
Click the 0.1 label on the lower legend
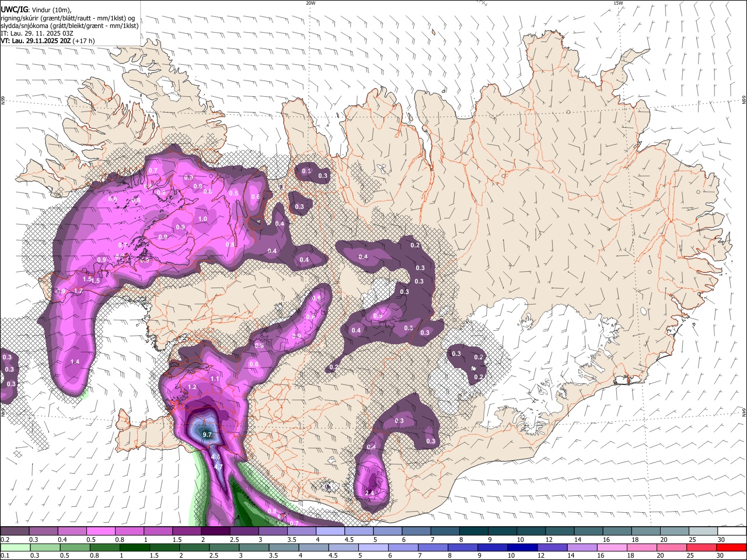tap(5, 556)
